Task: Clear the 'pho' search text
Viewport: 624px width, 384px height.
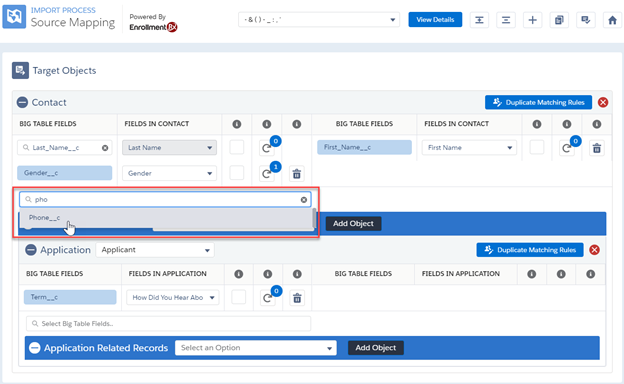Action: [x=304, y=200]
